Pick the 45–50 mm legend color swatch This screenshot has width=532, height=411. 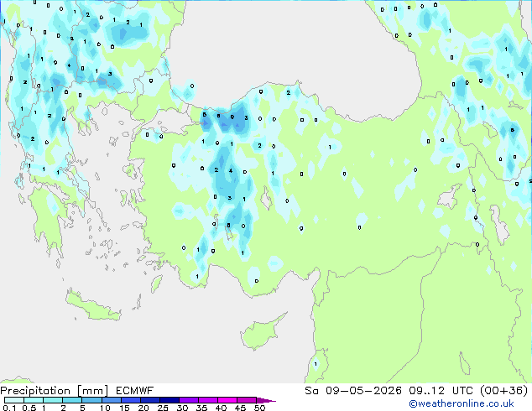coord(247,400)
